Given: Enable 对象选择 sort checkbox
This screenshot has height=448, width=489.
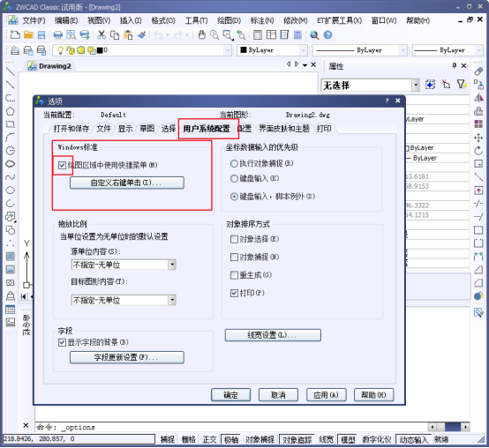Looking at the screenshot, I should [234, 239].
